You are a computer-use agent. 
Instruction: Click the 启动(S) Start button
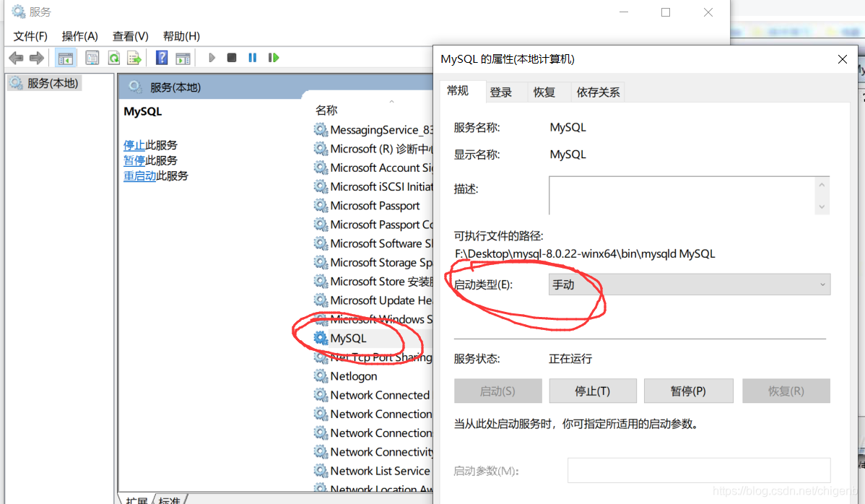[497, 391]
